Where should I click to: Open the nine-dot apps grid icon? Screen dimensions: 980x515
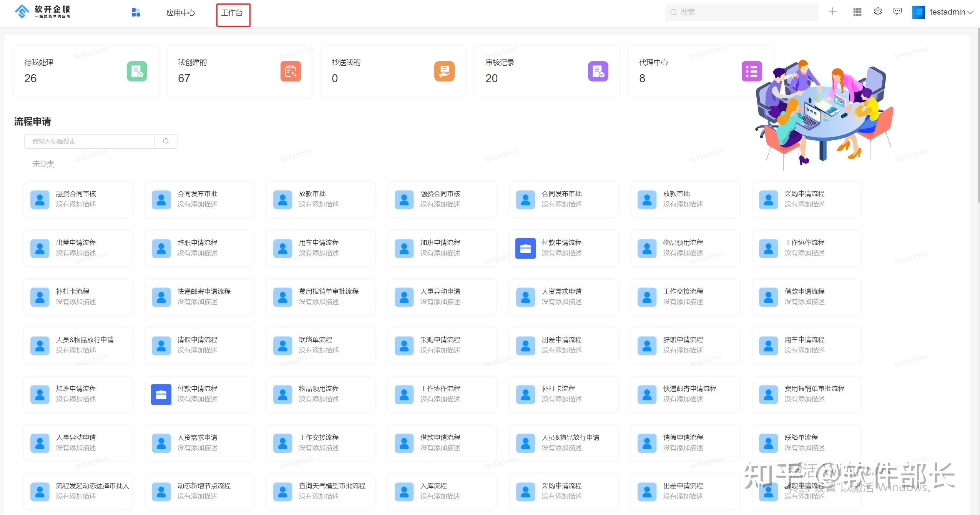tap(857, 12)
